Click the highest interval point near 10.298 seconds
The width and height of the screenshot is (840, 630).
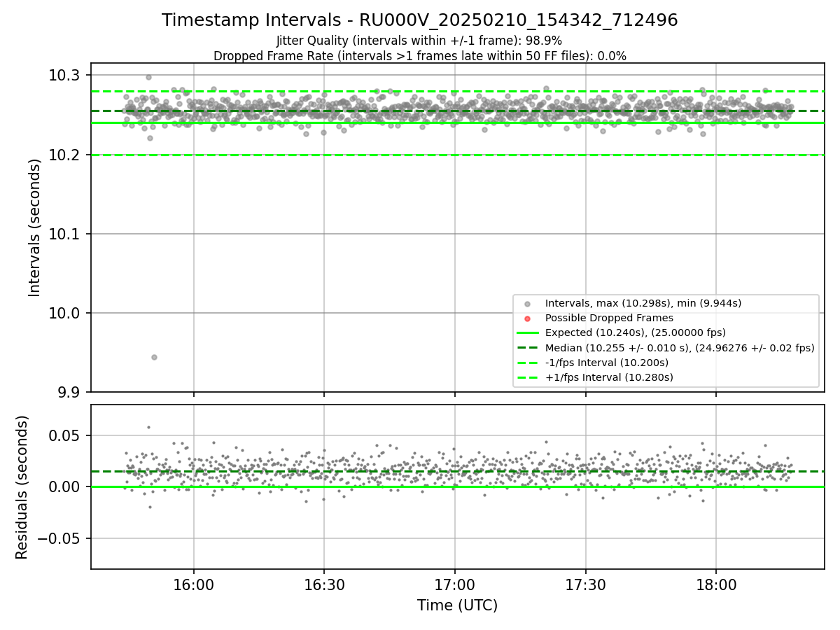pos(148,77)
